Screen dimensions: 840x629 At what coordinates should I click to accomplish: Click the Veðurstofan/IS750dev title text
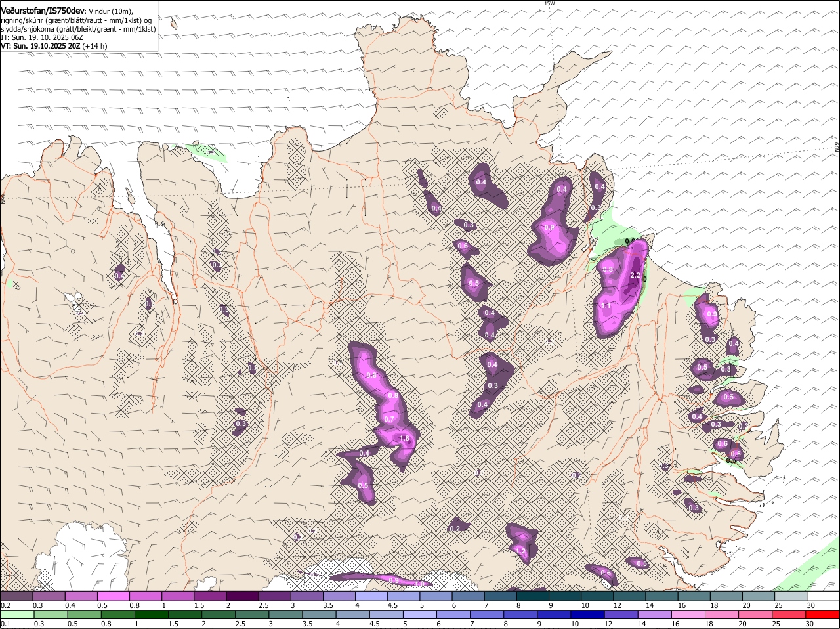[43, 11]
